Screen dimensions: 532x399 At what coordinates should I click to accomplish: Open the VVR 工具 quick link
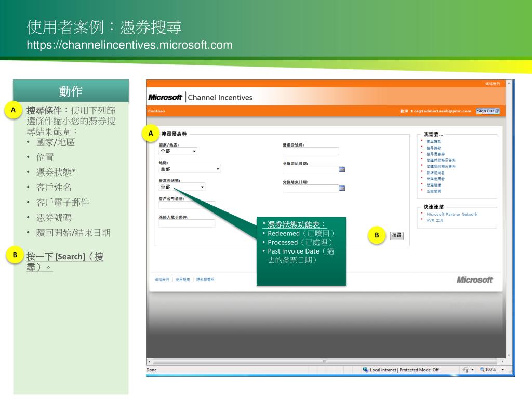coord(435,220)
